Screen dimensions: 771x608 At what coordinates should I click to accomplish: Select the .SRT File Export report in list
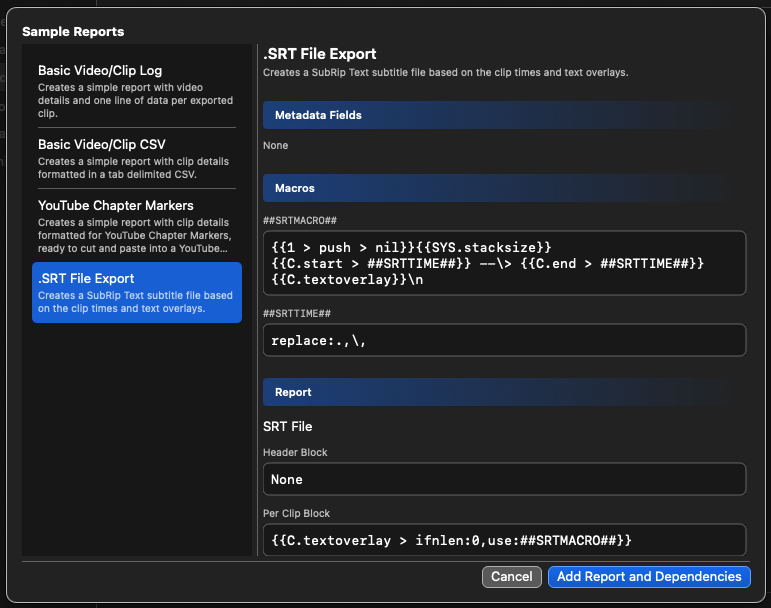pos(137,292)
